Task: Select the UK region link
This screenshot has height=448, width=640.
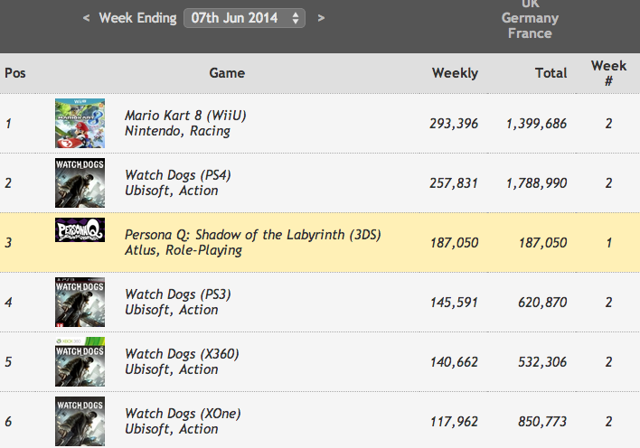Action: coord(530,4)
